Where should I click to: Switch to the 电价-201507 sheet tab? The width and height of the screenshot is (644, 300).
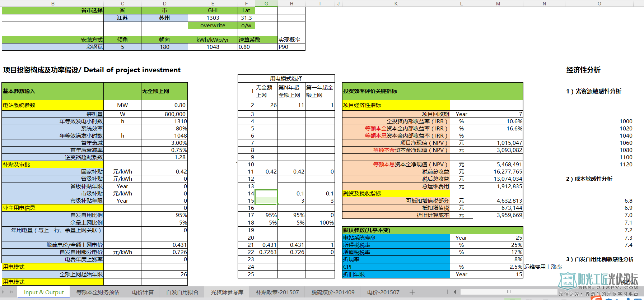click(x=383, y=292)
